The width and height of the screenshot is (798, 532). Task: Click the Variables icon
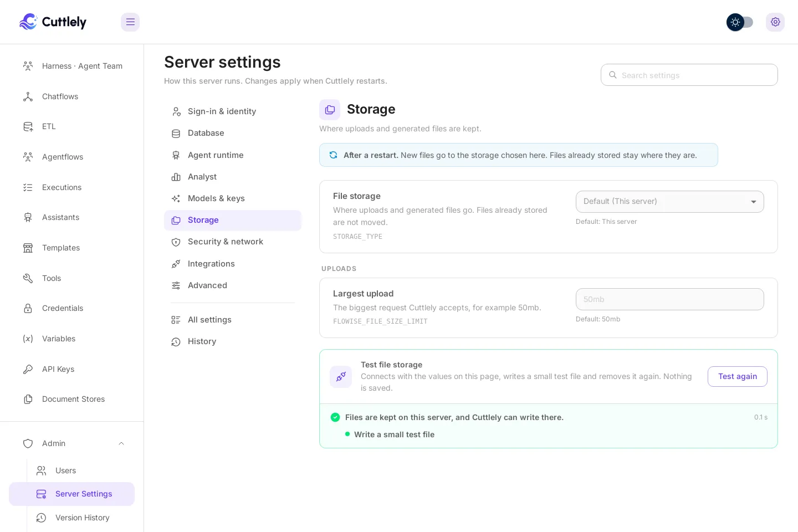[x=28, y=339]
